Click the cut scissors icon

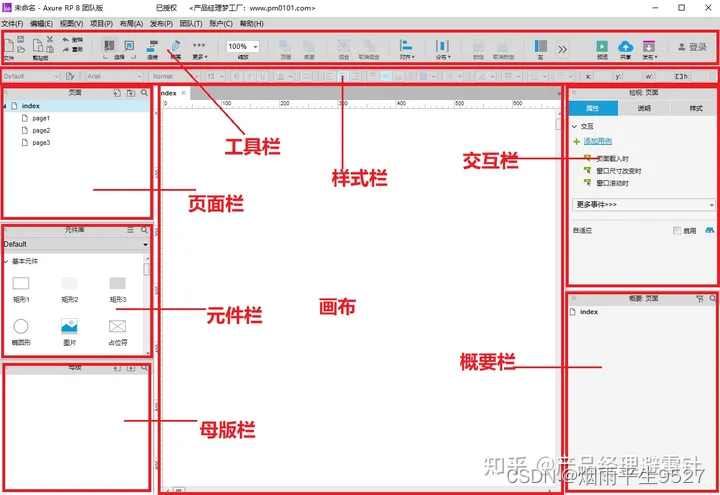tap(50, 39)
